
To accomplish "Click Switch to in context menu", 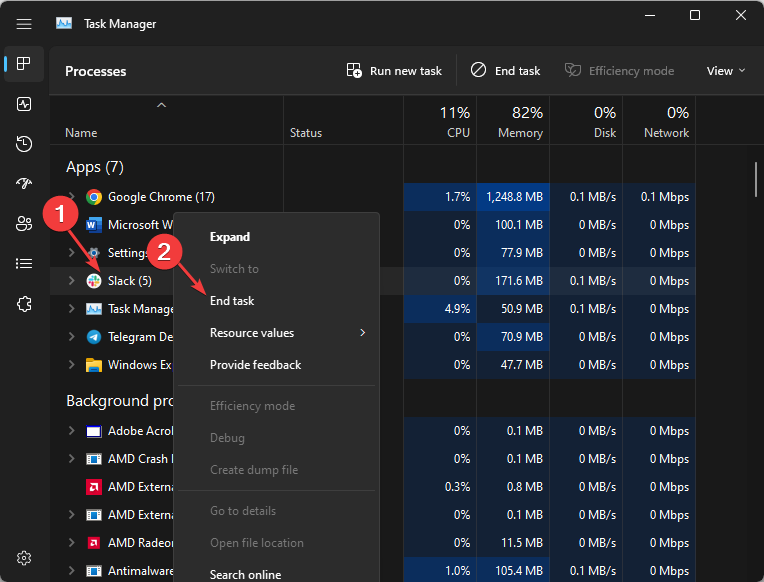I will (276, 269).
